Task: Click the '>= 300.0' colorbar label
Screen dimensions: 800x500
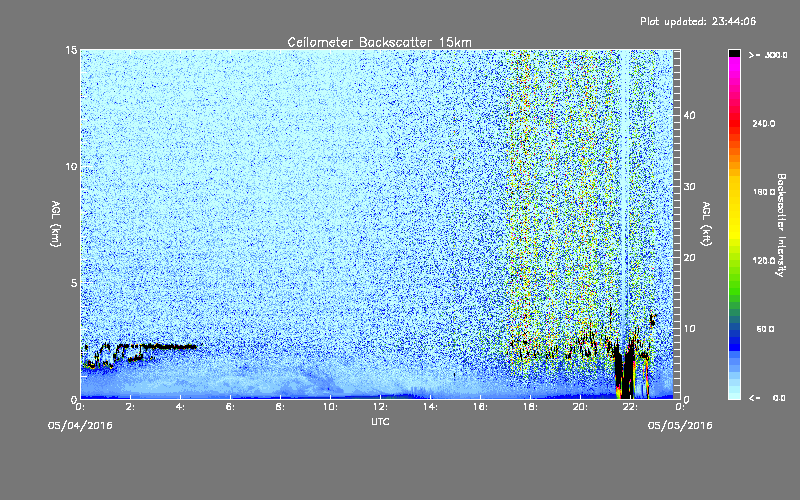Action: coord(768,55)
